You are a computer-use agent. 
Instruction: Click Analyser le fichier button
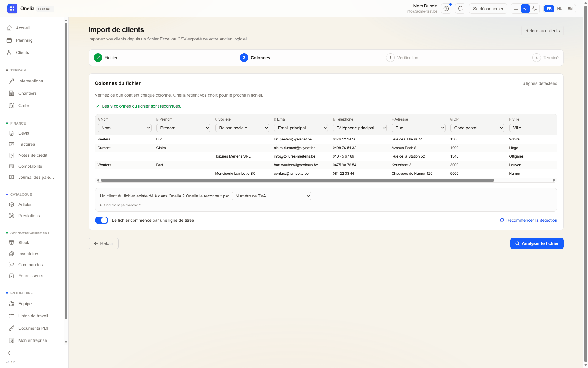tap(537, 243)
